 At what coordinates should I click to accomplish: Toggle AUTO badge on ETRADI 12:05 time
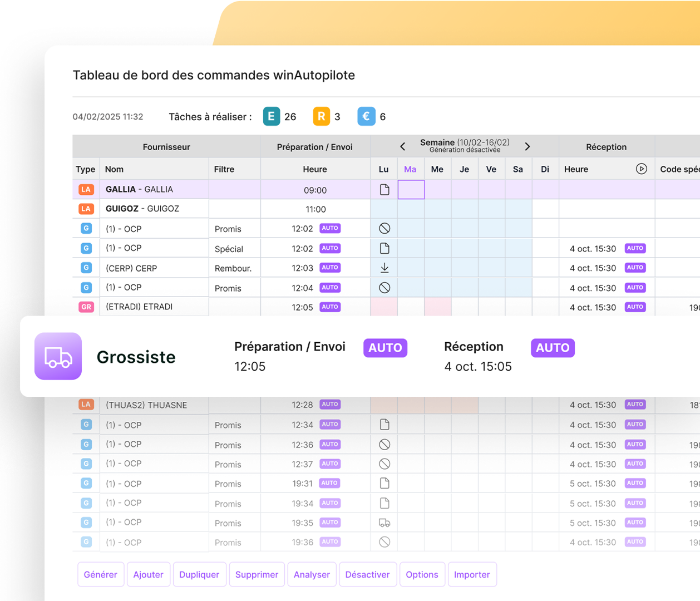click(330, 307)
